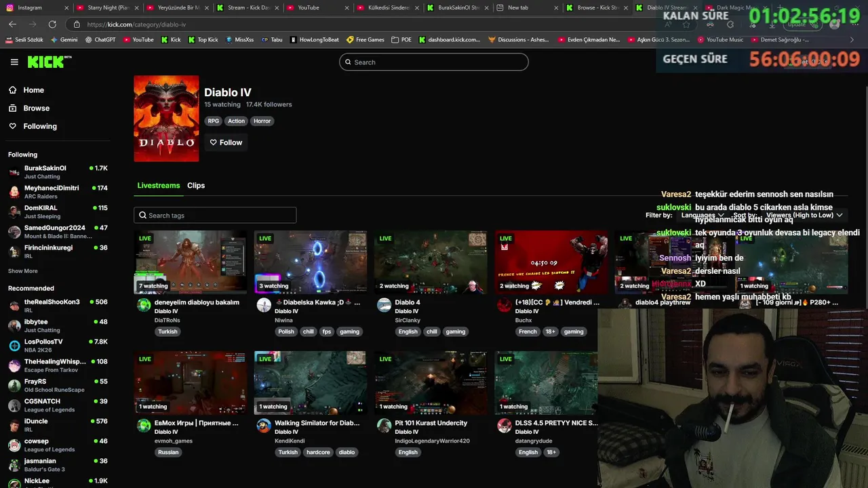This screenshot has height=488, width=868.
Task: Click the IndigoLegendaryWarrior420 channel avatar
Action: pyautogui.click(x=384, y=426)
